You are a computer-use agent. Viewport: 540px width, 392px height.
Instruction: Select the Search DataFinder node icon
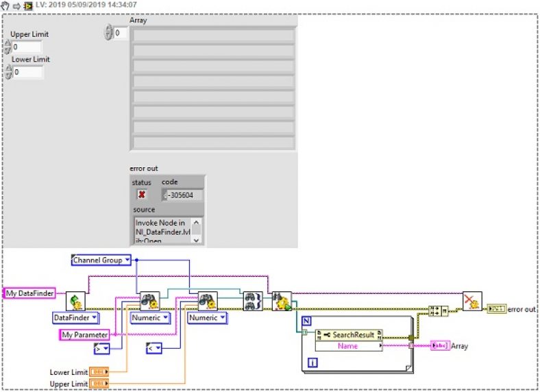pyautogui.click(x=282, y=302)
